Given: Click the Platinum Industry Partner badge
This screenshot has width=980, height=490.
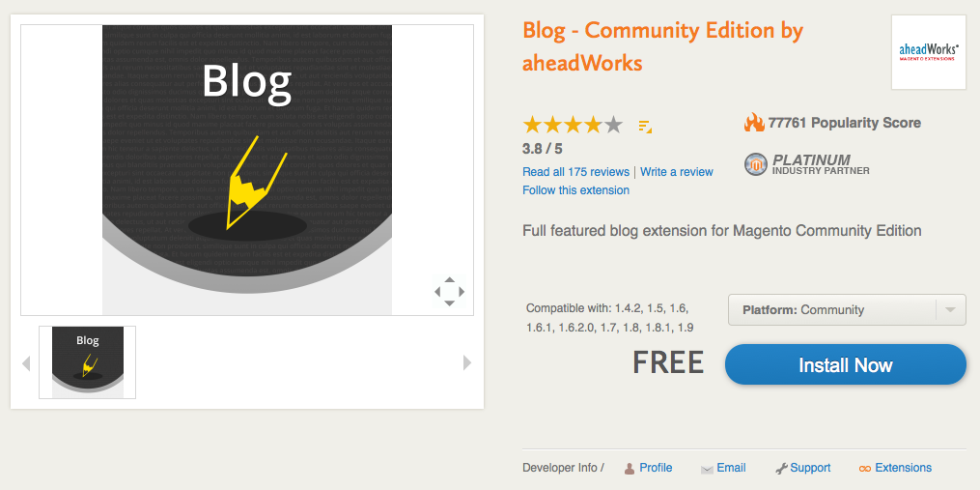Looking at the screenshot, I should point(806,164).
